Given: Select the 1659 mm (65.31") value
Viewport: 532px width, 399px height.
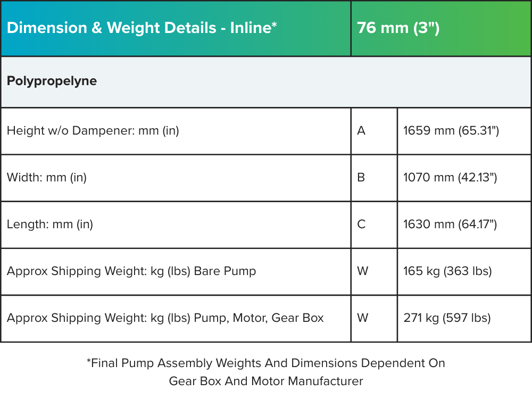Looking at the screenshot, I should click(x=451, y=131).
